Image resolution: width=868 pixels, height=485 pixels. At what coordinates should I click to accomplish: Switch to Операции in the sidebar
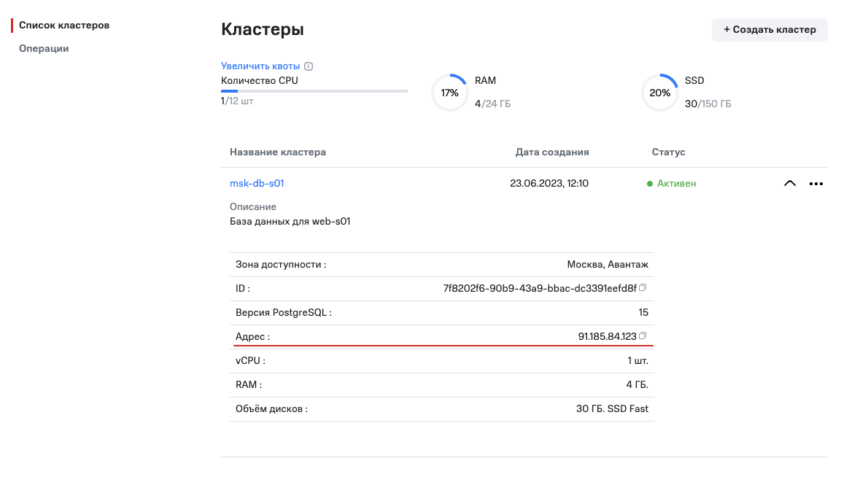[44, 49]
